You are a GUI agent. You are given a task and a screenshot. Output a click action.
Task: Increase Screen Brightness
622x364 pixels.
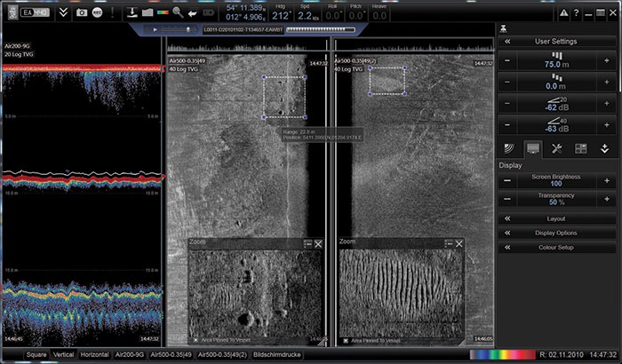click(x=607, y=180)
